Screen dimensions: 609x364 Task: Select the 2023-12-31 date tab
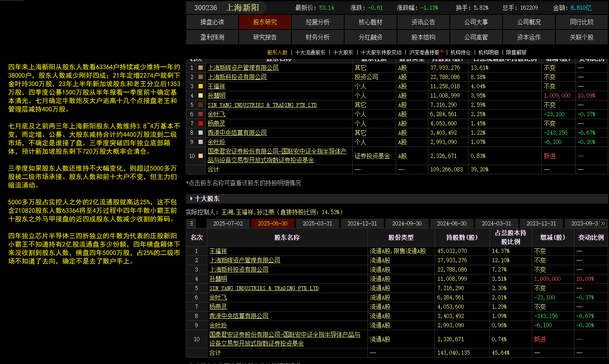541,223
